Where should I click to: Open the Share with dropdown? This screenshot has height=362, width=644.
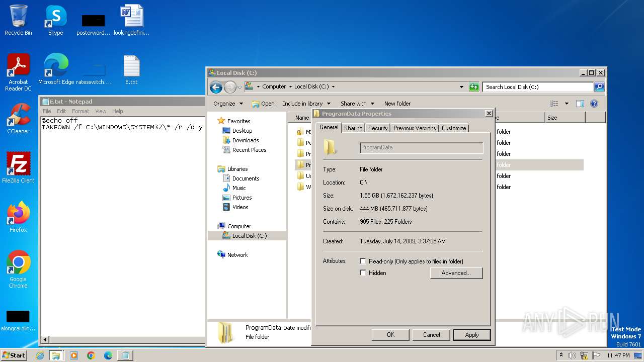tap(357, 104)
